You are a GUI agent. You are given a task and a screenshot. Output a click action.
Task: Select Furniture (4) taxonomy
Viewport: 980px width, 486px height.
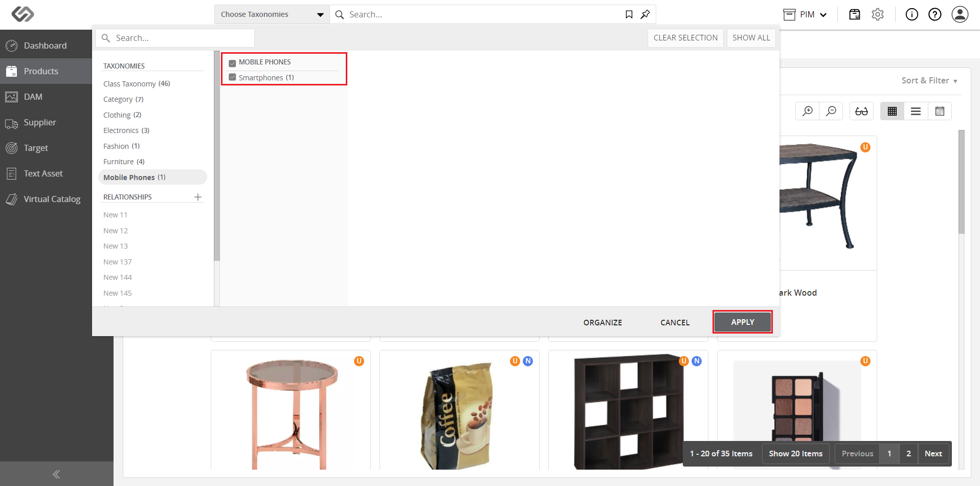124,162
